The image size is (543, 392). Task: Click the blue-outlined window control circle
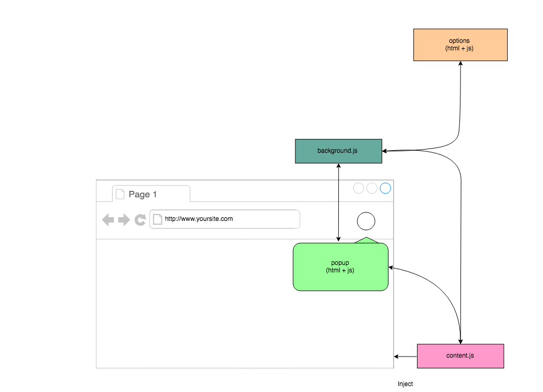tap(385, 188)
